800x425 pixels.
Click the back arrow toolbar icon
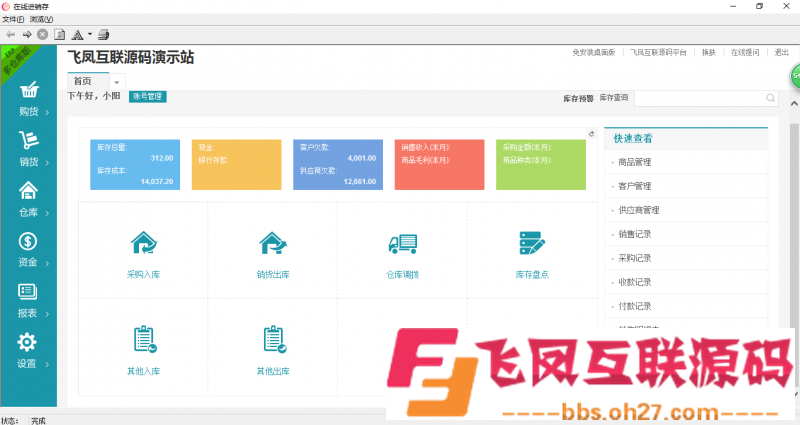point(11,35)
